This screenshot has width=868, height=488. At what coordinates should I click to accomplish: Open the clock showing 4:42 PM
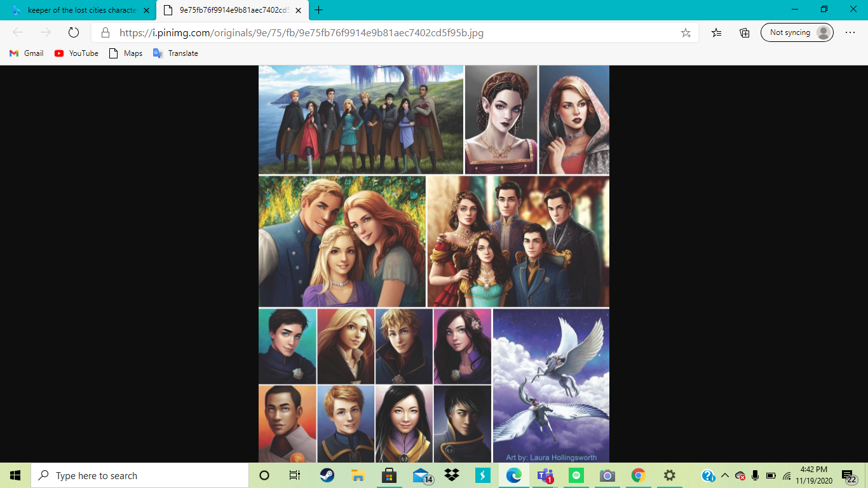click(814, 475)
